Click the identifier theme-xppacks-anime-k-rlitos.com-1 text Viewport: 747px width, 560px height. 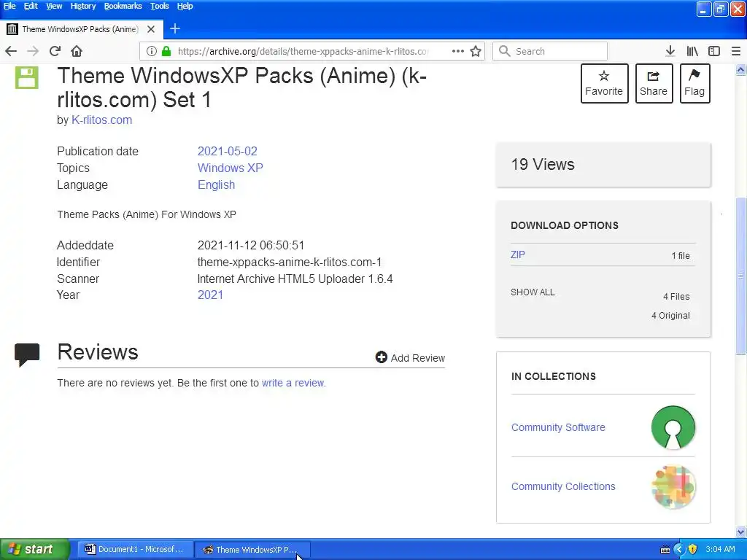point(290,262)
